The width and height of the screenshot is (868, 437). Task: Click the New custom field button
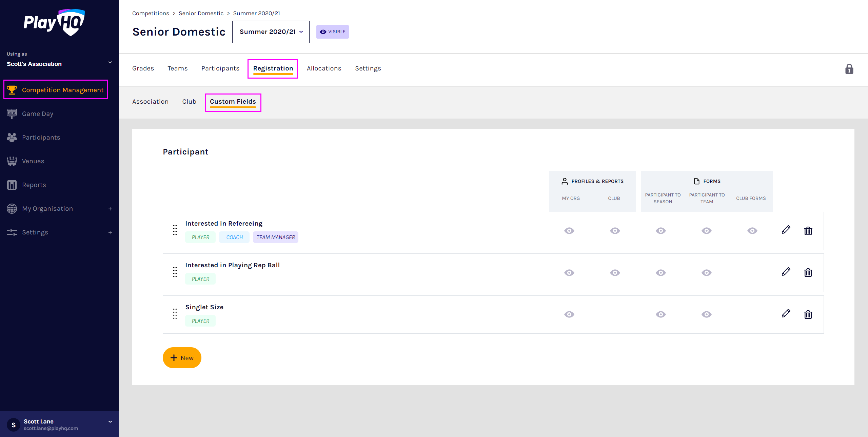coord(182,358)
